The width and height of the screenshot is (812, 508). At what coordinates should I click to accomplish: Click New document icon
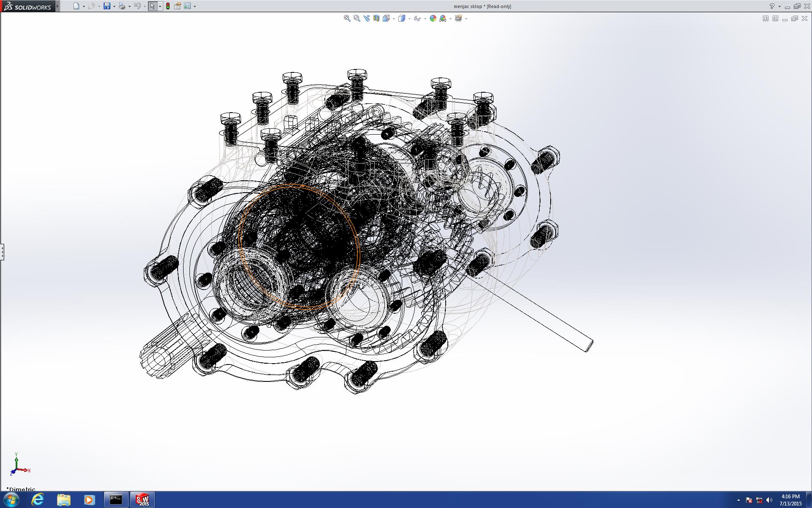pos(76,6)
